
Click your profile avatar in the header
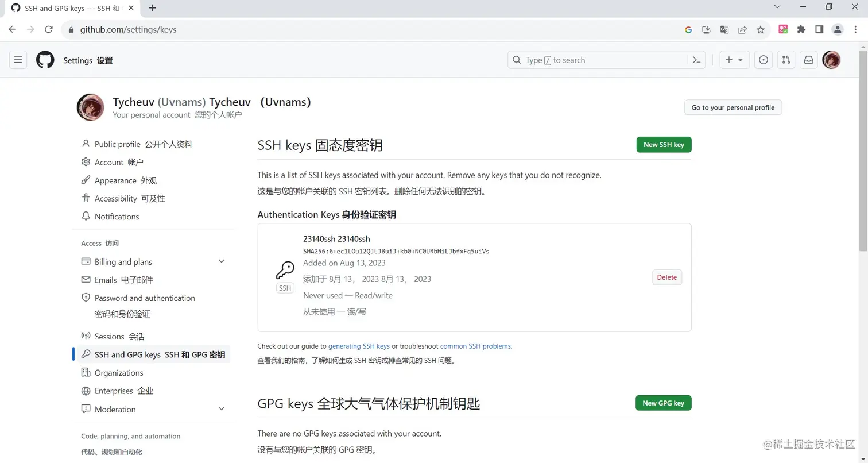[x=831, y=60]
